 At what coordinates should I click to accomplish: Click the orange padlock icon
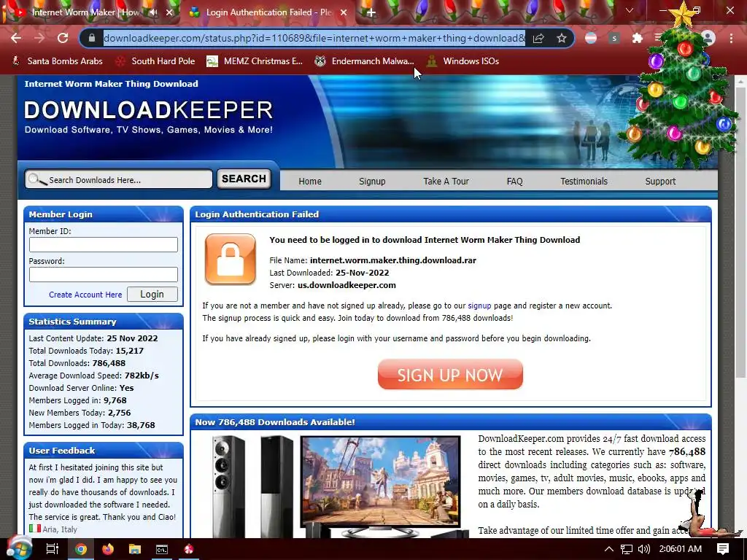tap(231, 259)
